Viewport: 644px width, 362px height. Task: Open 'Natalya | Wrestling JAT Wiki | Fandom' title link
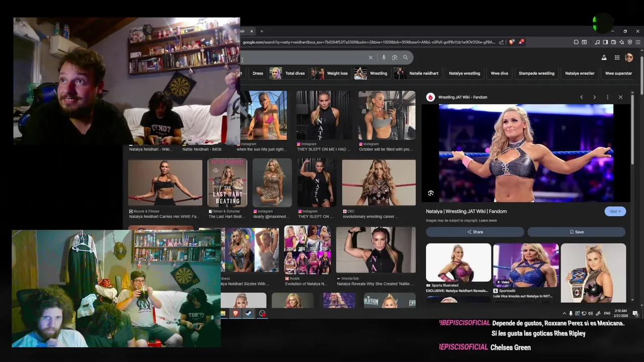(x=466, y=212)
